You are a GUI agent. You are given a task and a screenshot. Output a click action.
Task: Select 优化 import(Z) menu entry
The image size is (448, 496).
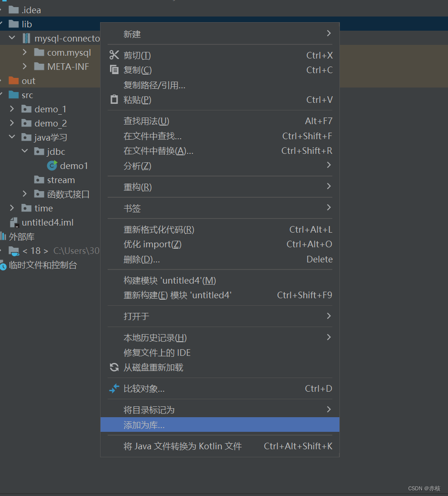(x=220, y=244)
